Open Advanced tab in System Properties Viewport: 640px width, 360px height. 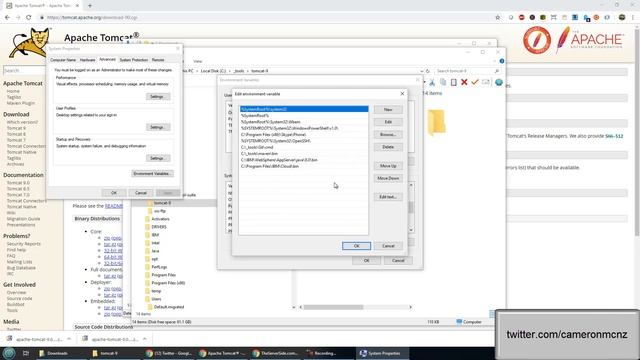pos(107,59)
